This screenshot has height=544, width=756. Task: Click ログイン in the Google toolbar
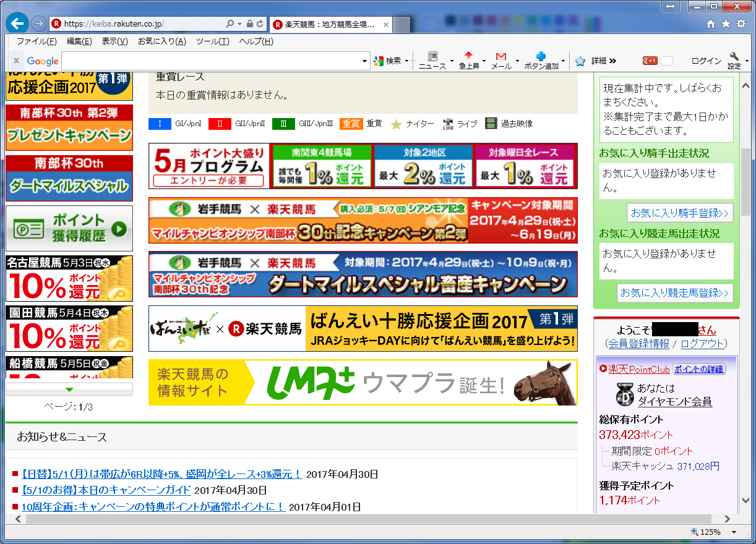coord(706,61)
